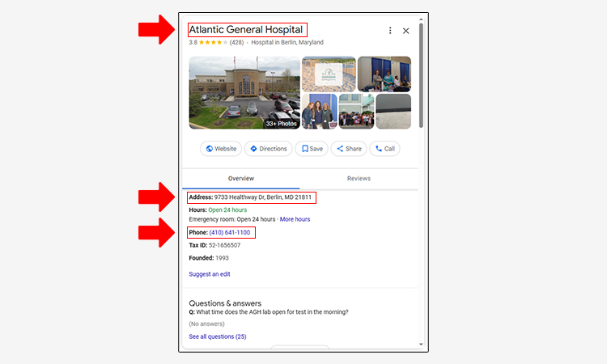This screenshot has width=607, height=364.
Task: Save the hospital with bookmark button
Action: click(312, 149)
